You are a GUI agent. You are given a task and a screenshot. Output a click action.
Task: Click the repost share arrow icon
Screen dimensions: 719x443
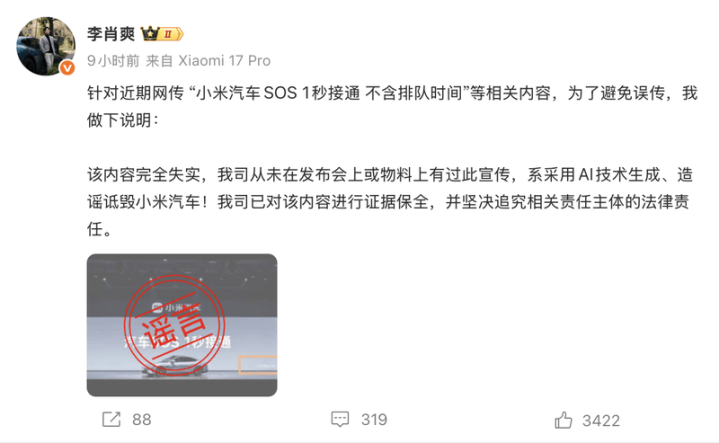pos(111,419)
